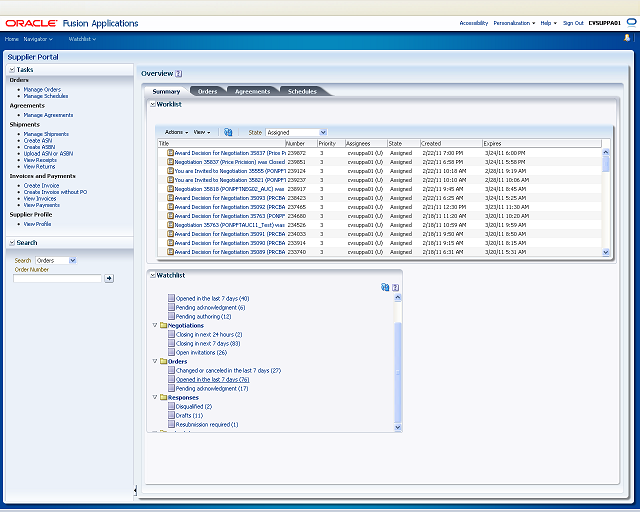Open the Worklist Actions menu
640x512 pixels.
coord(176,132)
